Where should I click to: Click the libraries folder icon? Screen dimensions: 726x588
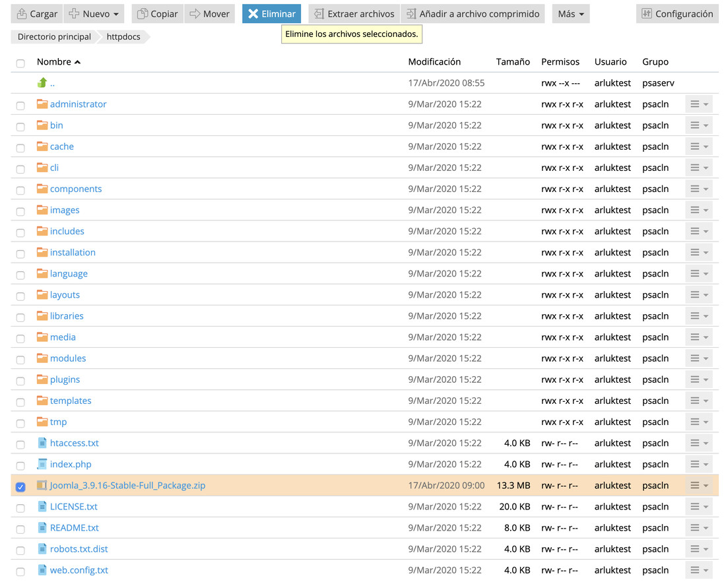pos(42,315)
